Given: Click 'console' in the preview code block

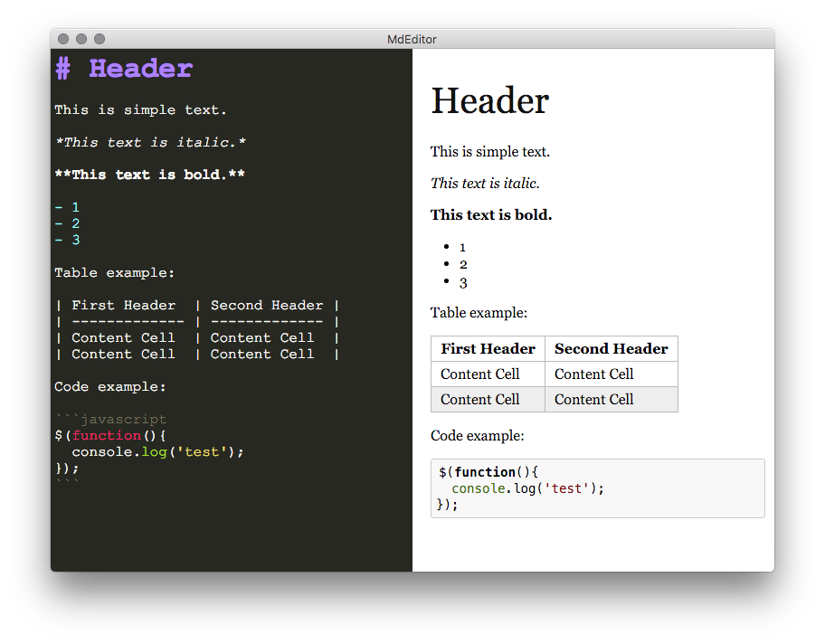Looking at the screenshot, I should (x=479, y=488).
